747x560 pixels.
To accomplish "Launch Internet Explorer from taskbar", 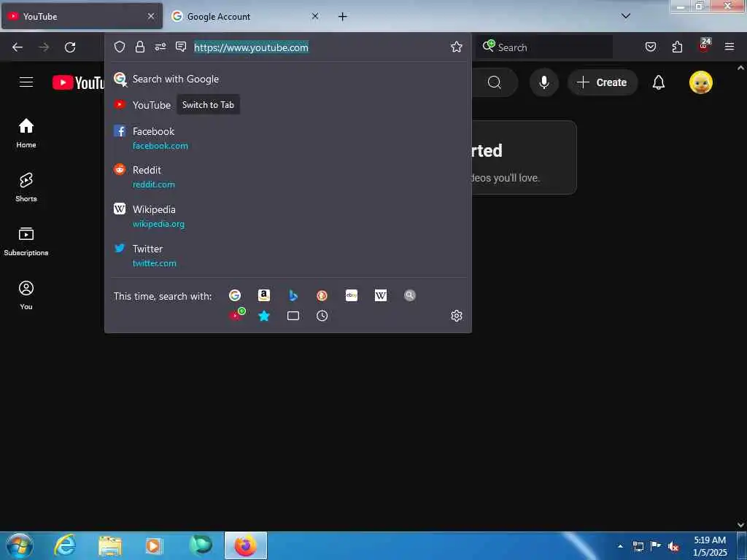I will tap(65, 545).
